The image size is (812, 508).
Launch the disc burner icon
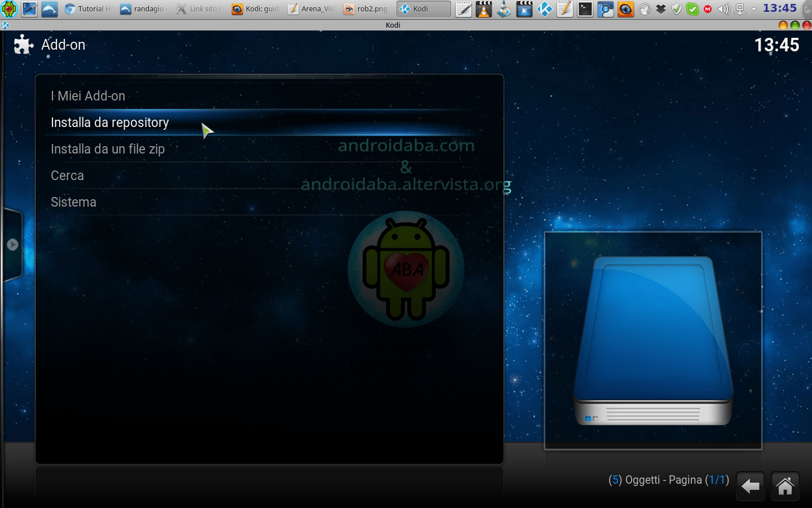click(x=504, y=8)
